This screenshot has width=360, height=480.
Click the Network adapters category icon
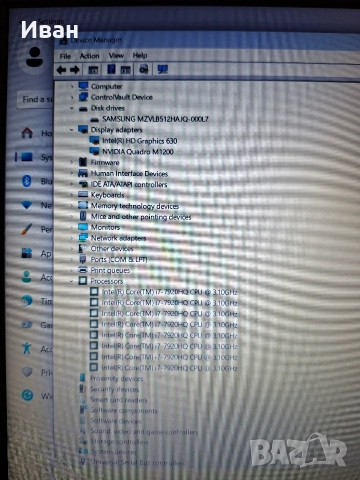click(83, 238)
